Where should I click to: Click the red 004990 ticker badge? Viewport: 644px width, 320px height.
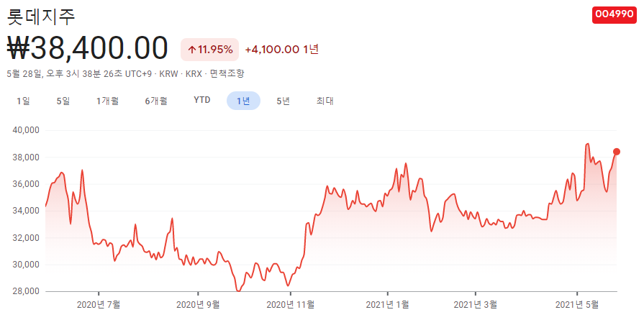(x=614, y=15)
